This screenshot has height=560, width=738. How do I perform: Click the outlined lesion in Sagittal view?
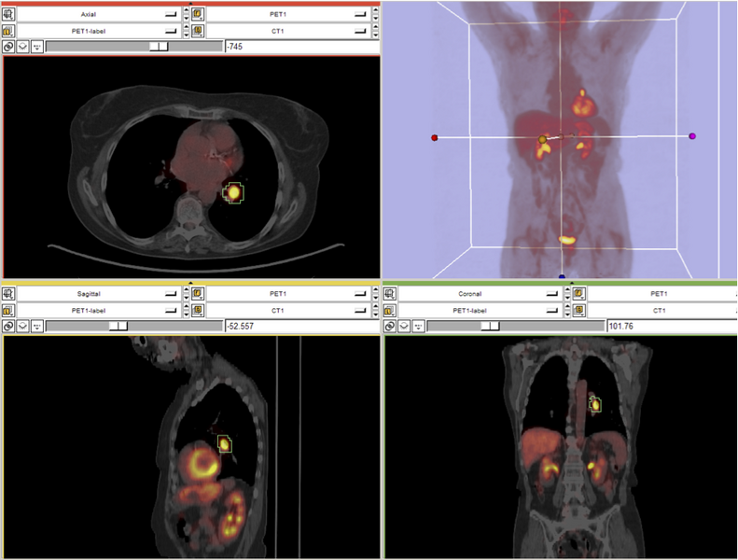[x=225, y=444]
